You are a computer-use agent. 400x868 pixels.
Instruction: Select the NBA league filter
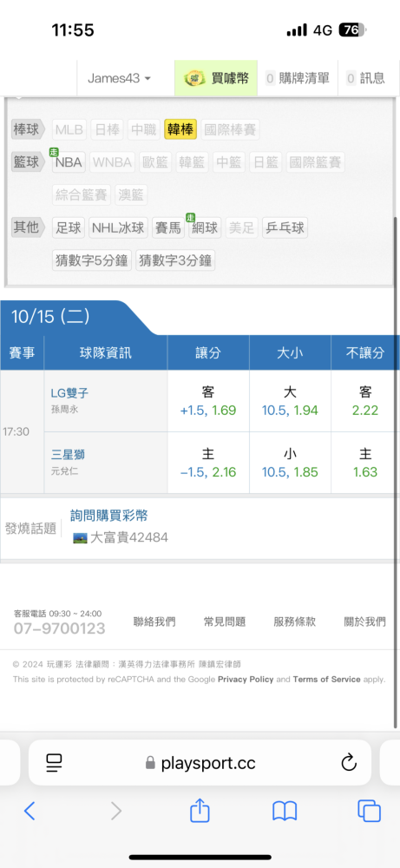(x=69, y=162)
